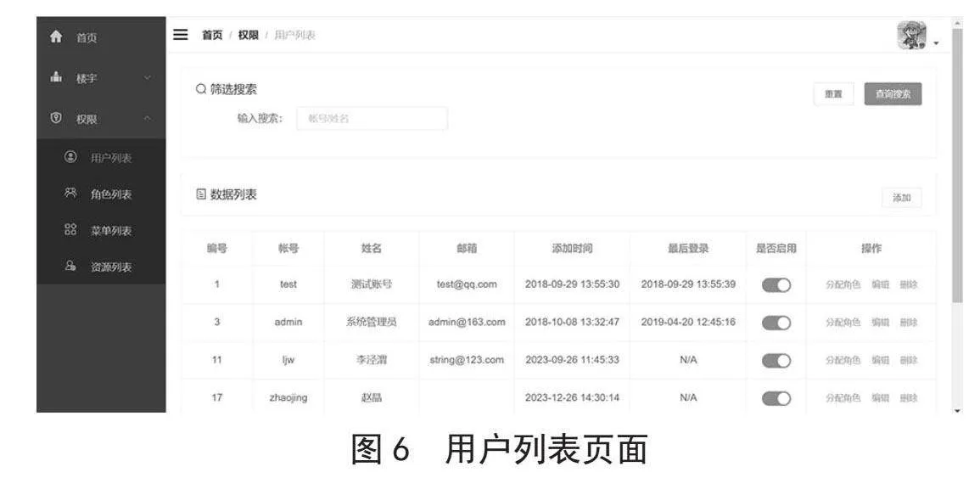Click the 添加 button
Image resolution: width=980 pixels, height=478 pixels.
(x=902, y=198)
